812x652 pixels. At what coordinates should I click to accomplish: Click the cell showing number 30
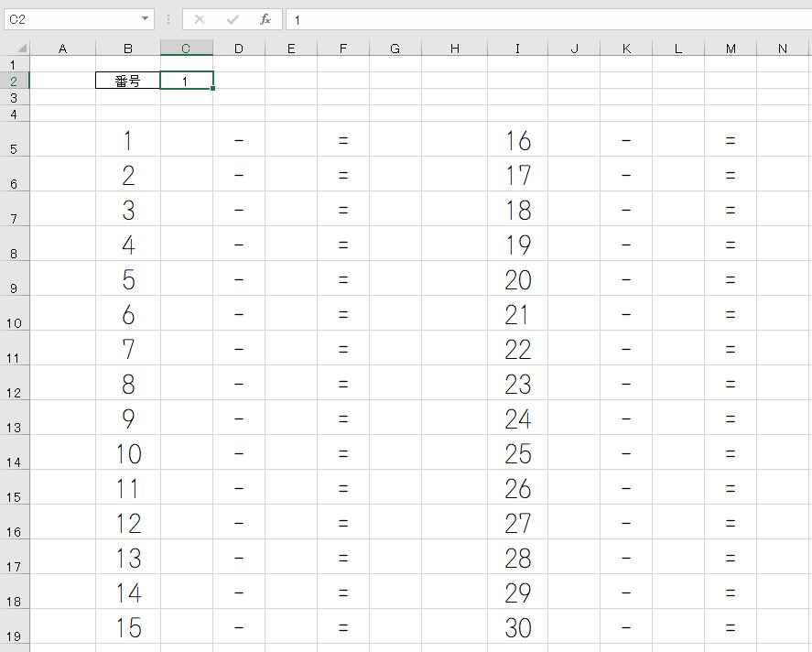517,627
